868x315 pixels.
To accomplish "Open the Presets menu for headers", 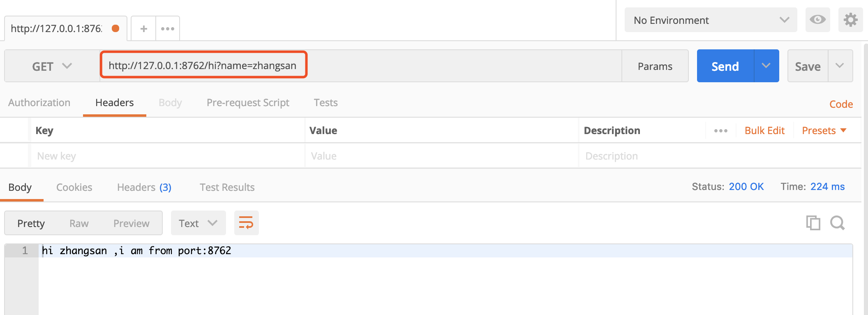I will [824, 131].
